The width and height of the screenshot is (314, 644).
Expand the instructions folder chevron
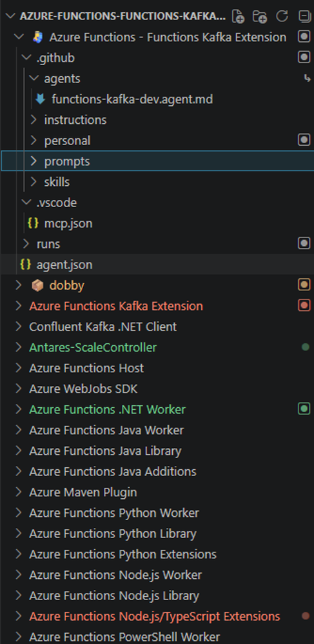pyautogui.click(x=34, y=119)
